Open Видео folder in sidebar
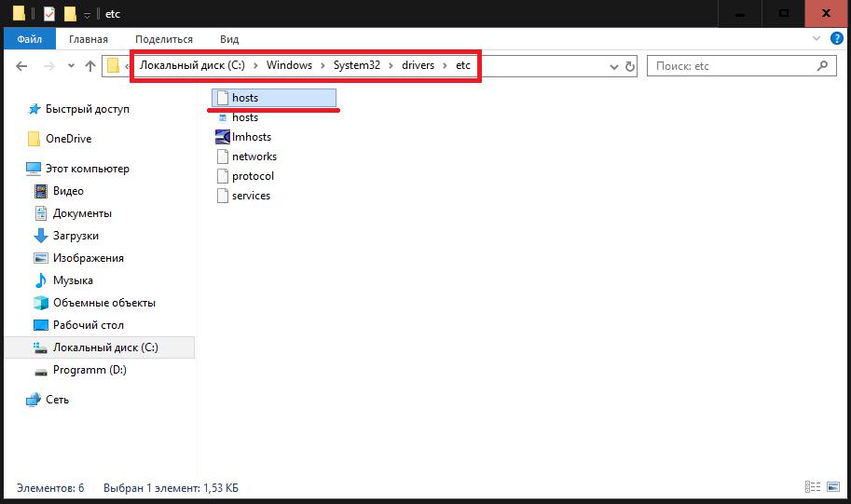 click(x=68, y=191)
